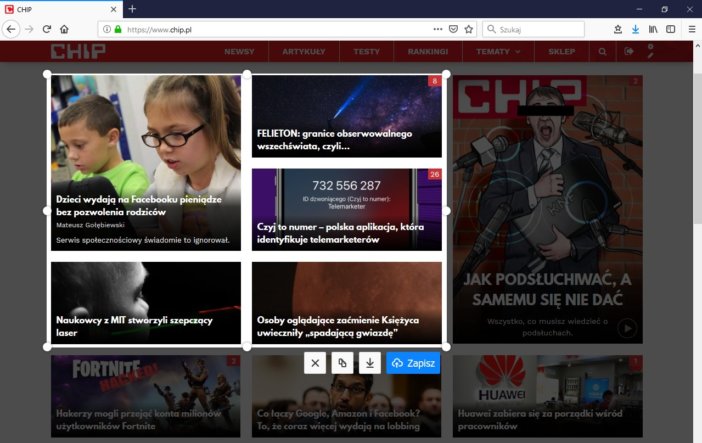Open Naukowcy z MIT szepczący laser article

point(146,303)
